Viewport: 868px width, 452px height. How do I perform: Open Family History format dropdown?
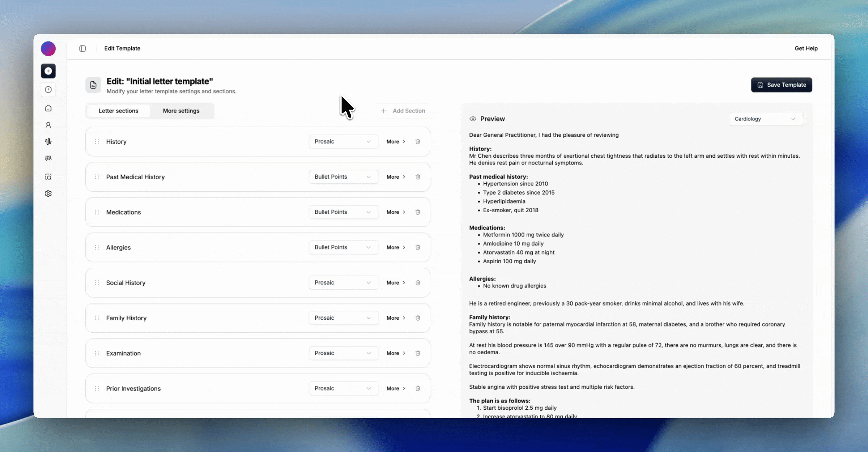343,318
